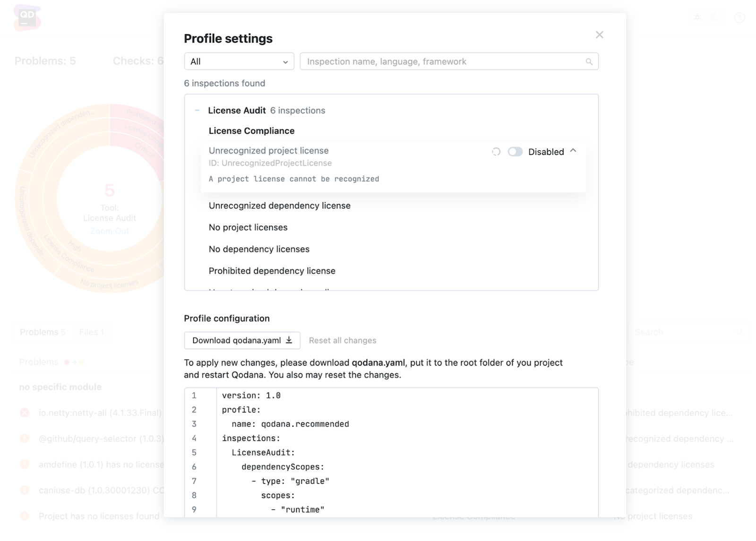The height and width of the screenshot is (541, 756).
Task: Select Prohibited dependency license inspection
Action: pyautogui.click(x=272, y=271)
